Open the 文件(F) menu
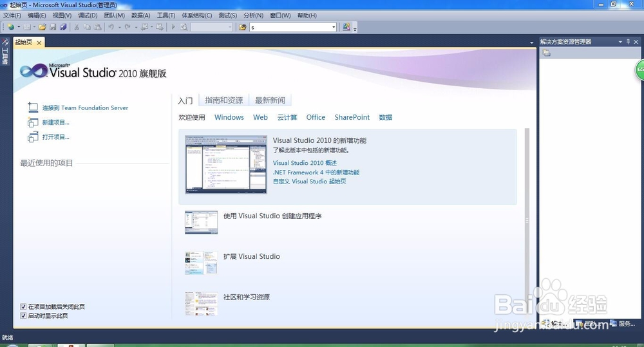This screenshot has height=347, width=644. click(12, 15)
